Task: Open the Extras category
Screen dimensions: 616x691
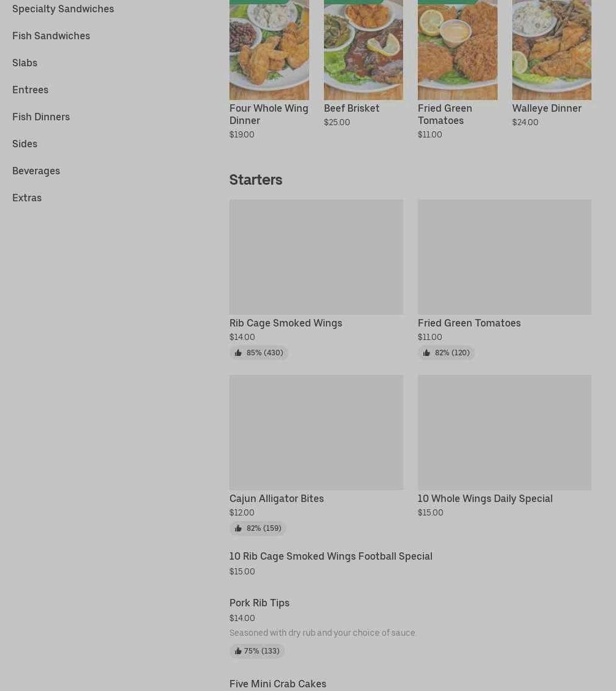Action: click(x=27, y=198)
